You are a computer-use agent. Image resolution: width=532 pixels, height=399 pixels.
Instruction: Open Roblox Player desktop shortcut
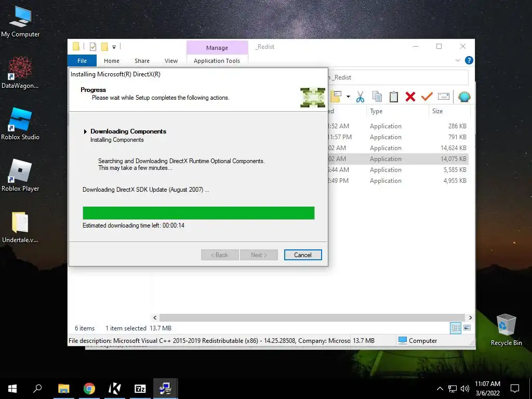[20, 175]
